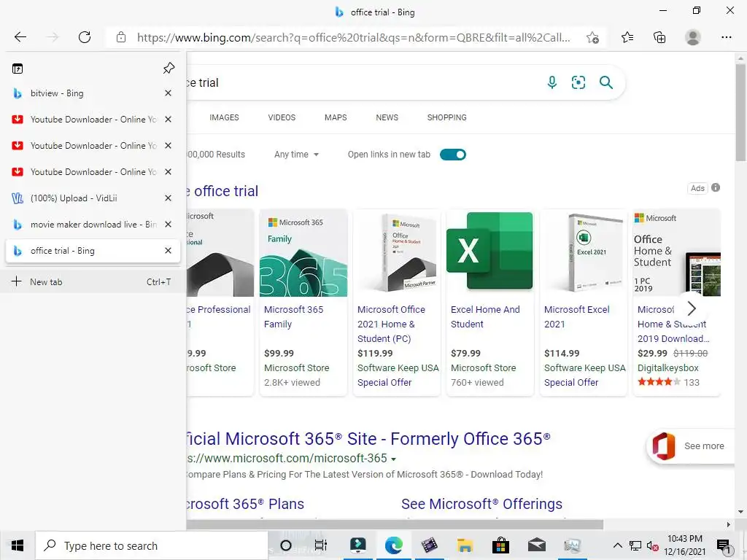Open the Ads label

(697, 188)
